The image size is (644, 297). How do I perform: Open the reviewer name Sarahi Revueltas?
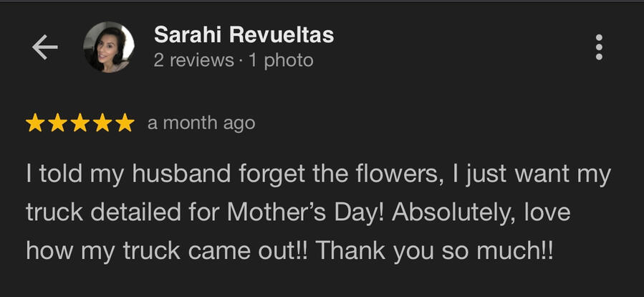point(244,34)
